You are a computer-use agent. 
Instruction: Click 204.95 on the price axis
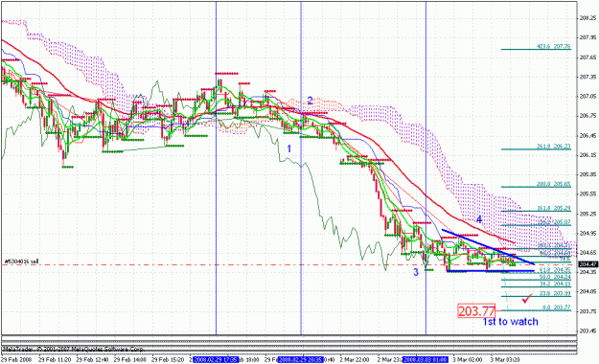click(587, 233)
